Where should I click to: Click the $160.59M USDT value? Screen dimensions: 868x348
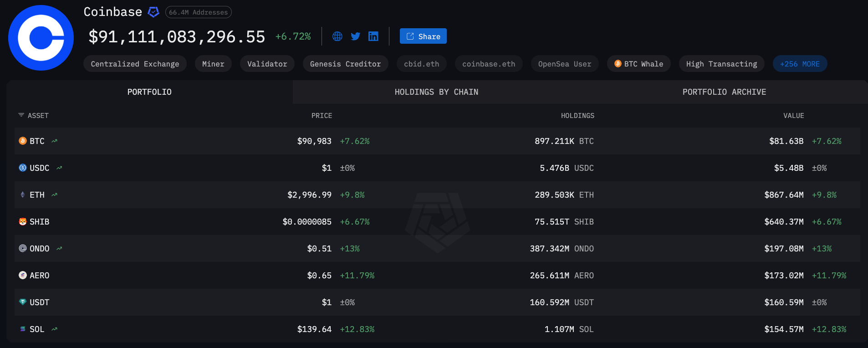click(x=784, y=302)
